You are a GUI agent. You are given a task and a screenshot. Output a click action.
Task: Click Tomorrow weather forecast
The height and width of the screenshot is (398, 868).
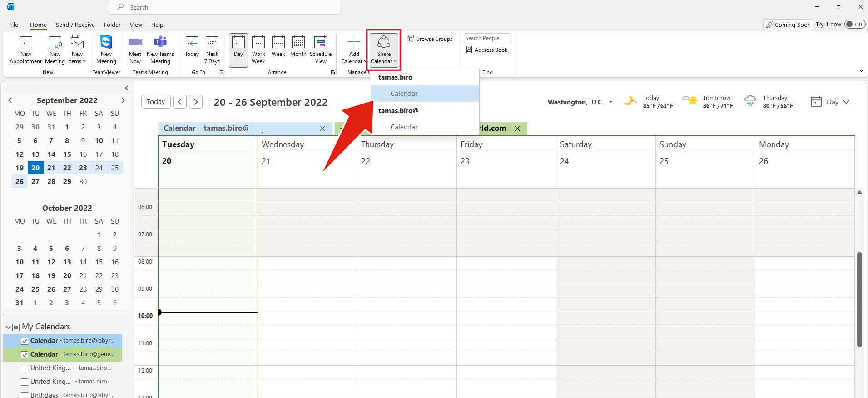point(708,102)
